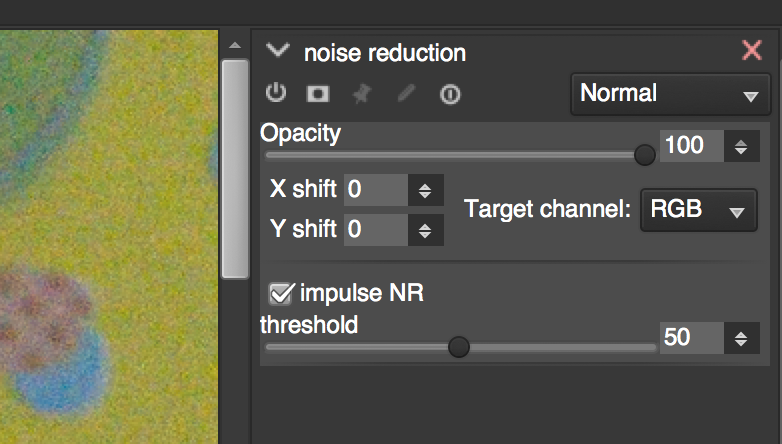Image resolution: width=782 pixels, height=444 pixels.
Task: Click the Y shift value field
Action: pyautogui.click(x=376, y=229)
